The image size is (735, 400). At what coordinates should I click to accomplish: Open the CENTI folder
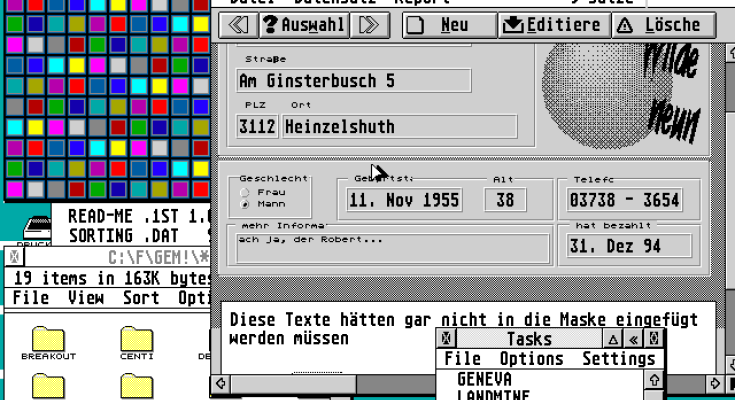[x=136, y=341]
